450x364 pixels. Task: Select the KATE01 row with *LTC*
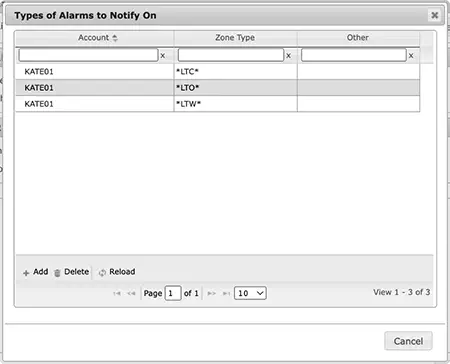(x=217, y=71)
